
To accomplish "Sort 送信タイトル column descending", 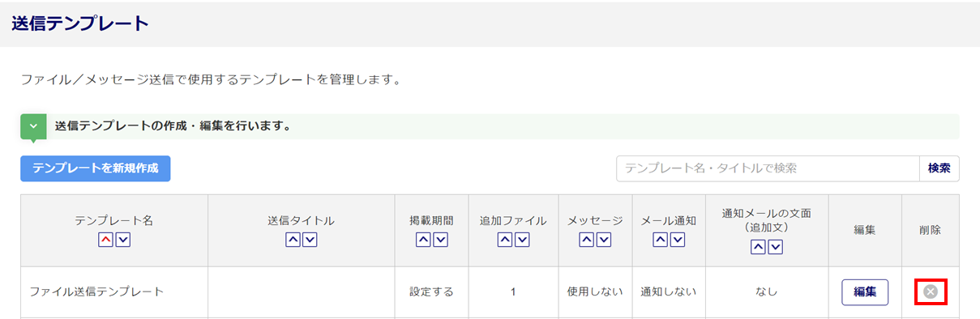I will pos(310,240).
